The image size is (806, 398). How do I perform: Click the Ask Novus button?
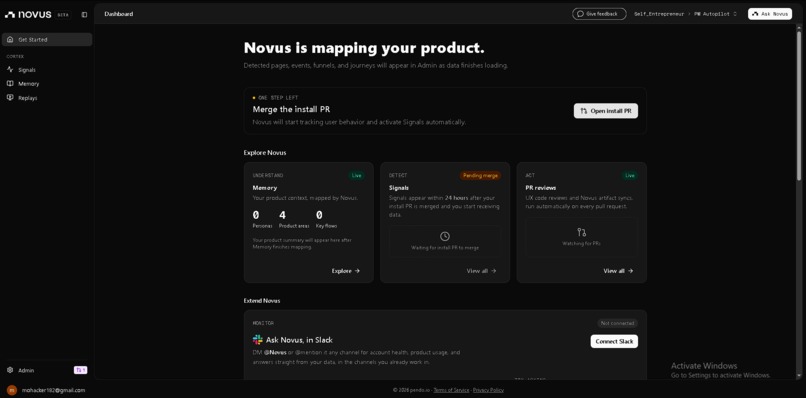(770, 14)
